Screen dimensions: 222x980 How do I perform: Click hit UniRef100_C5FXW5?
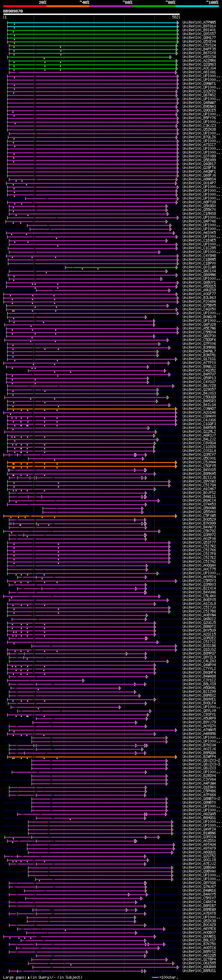point(199,516)
